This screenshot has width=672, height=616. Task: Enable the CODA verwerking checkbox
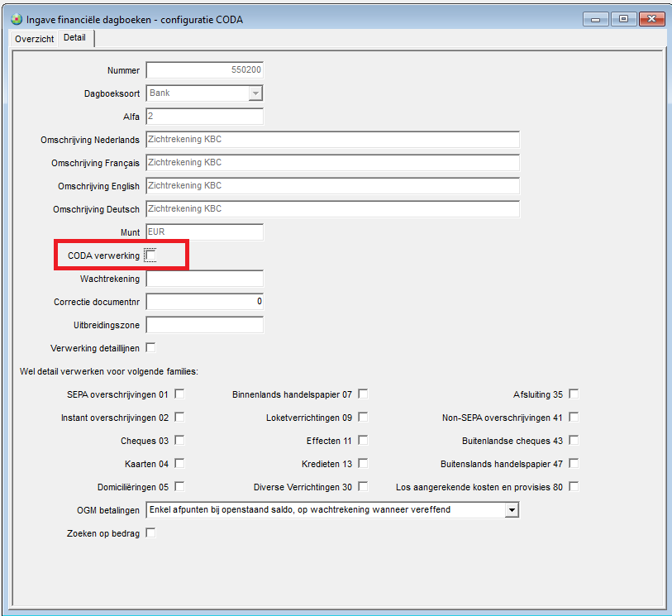(150, 255)
